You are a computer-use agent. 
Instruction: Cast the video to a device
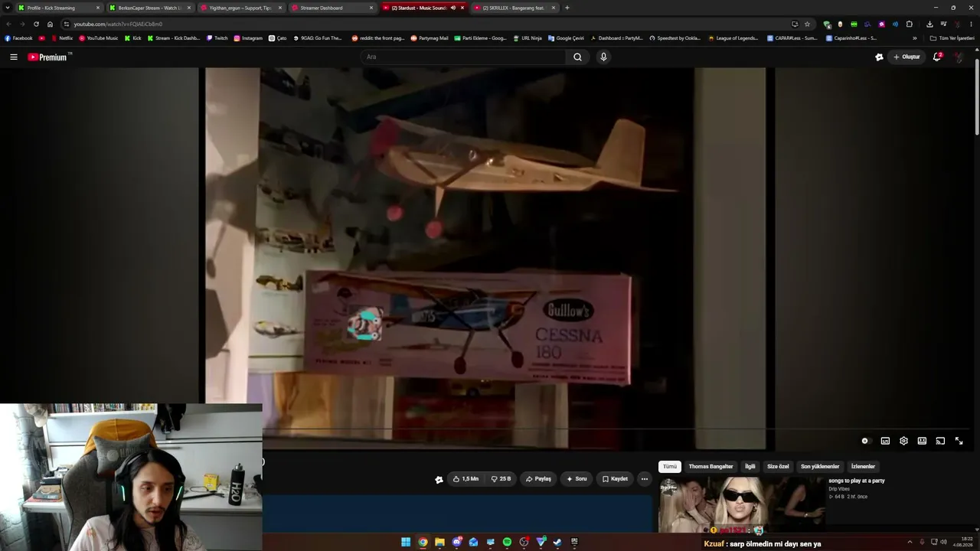pos(940,441)
